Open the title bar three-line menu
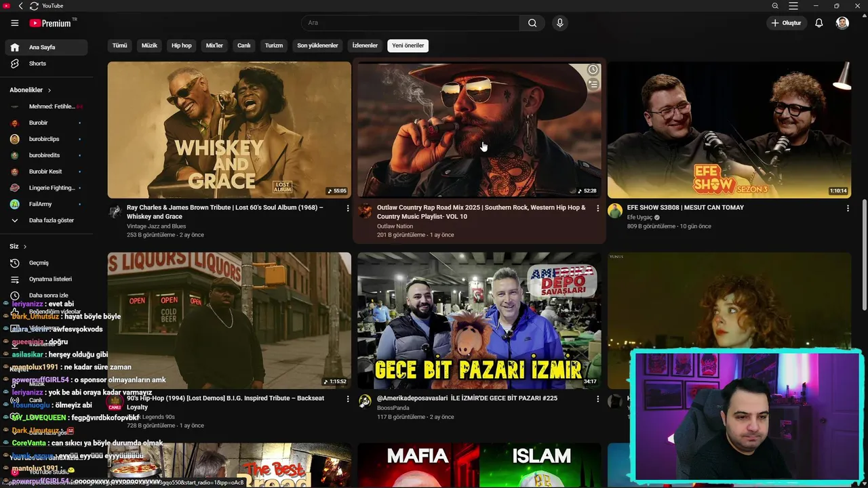This screenshot has width=868, height=488. (793, 6)
